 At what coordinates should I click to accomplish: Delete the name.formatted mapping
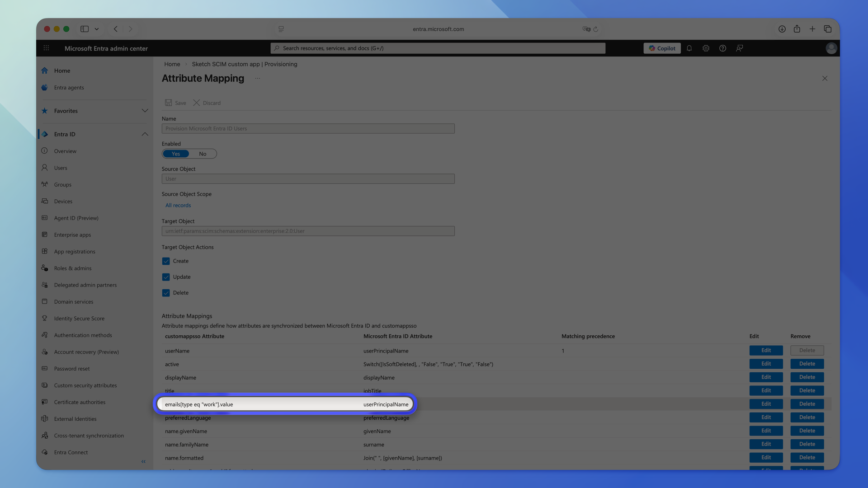807,458
